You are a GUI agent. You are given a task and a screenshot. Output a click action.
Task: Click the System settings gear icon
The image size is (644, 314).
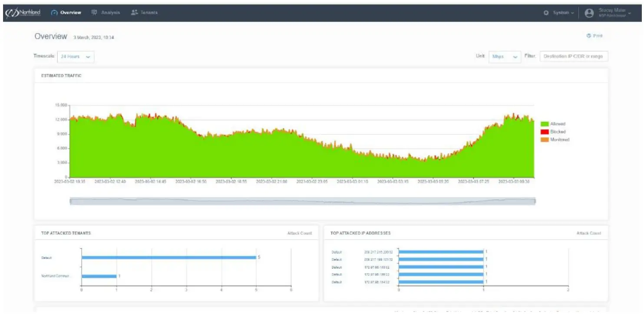click(547, 13)
